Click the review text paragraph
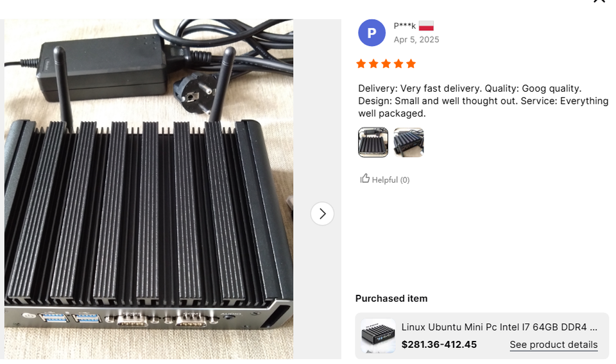 (483, 101)
